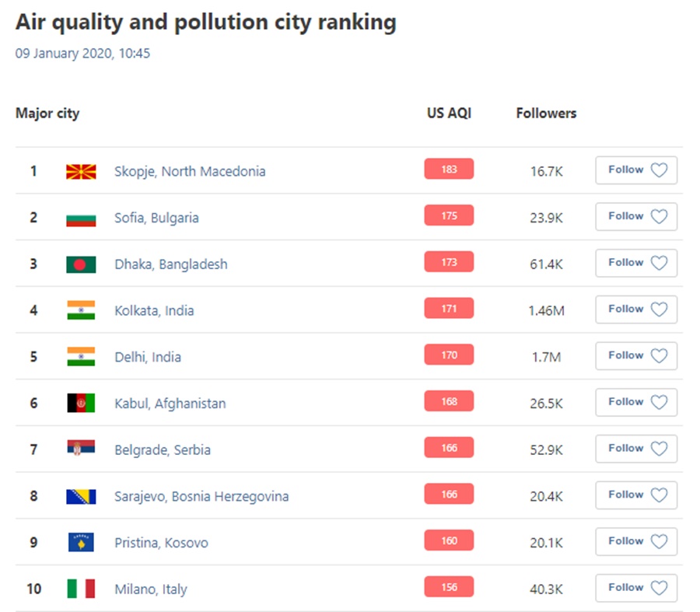Click the Kosovo flag icon
The width and height of the screenshot is (700, 612).
click(x=81, y=543)
